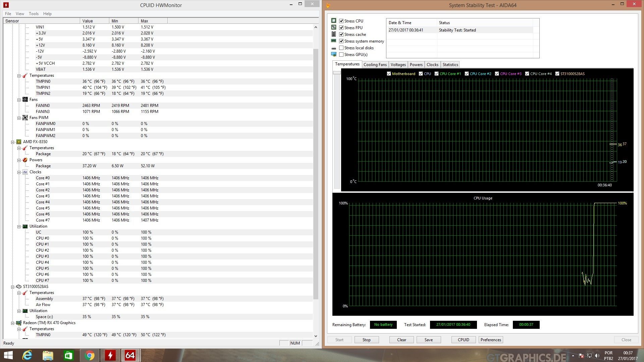The height and width of the screenshot is (362, 644).
Task: Open File Explorer from the taskbar
Action: point(48,355)
